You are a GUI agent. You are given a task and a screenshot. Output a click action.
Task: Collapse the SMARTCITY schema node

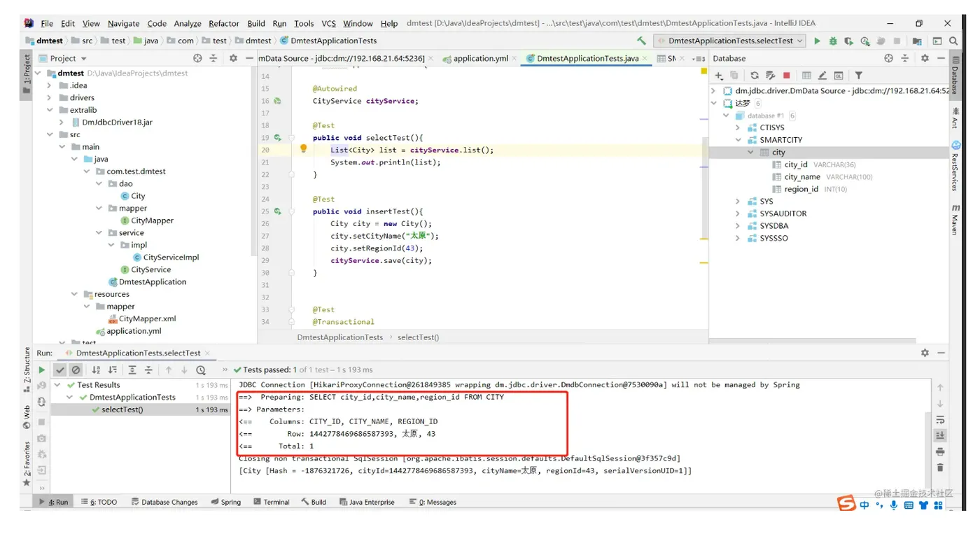click(738, 140)
